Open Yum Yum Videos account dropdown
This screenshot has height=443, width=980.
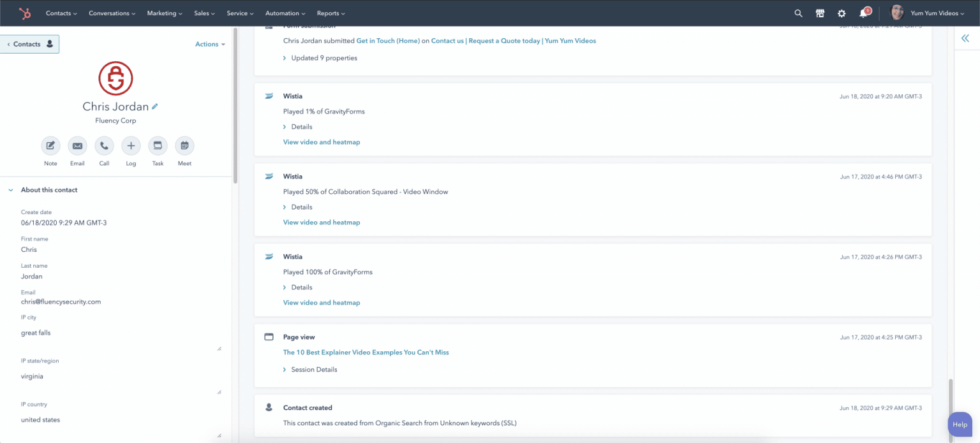(x=937, y=13)
